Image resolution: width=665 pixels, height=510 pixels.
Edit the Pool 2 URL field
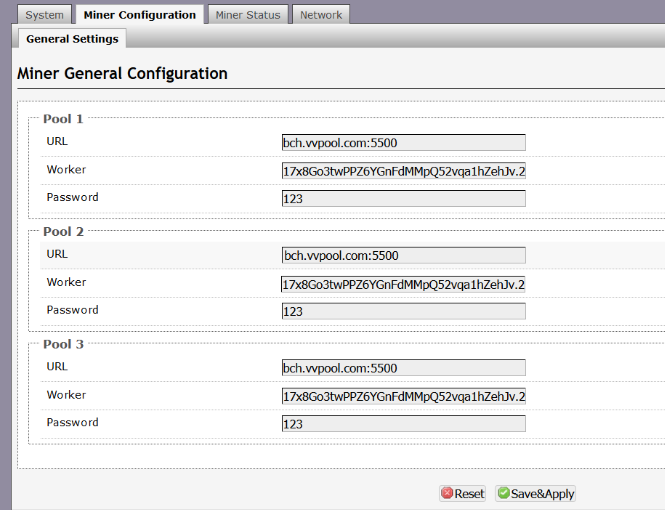point(403,256)
